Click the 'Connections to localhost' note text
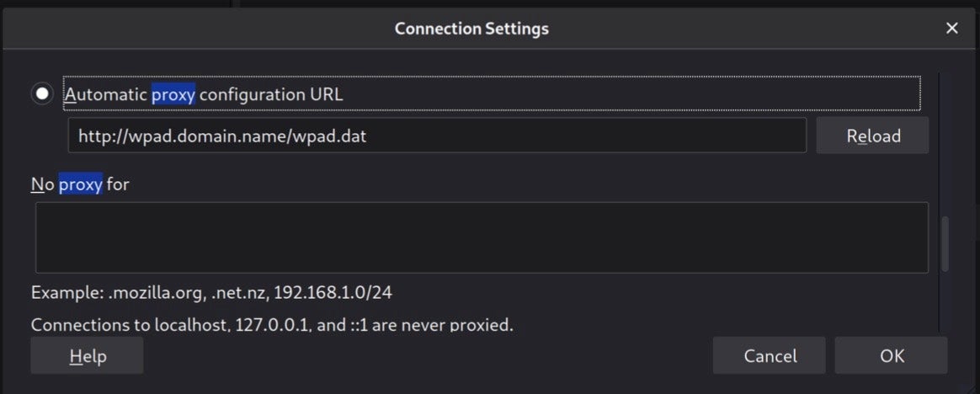This screenshot has width=980, height=394. point(271,324)
